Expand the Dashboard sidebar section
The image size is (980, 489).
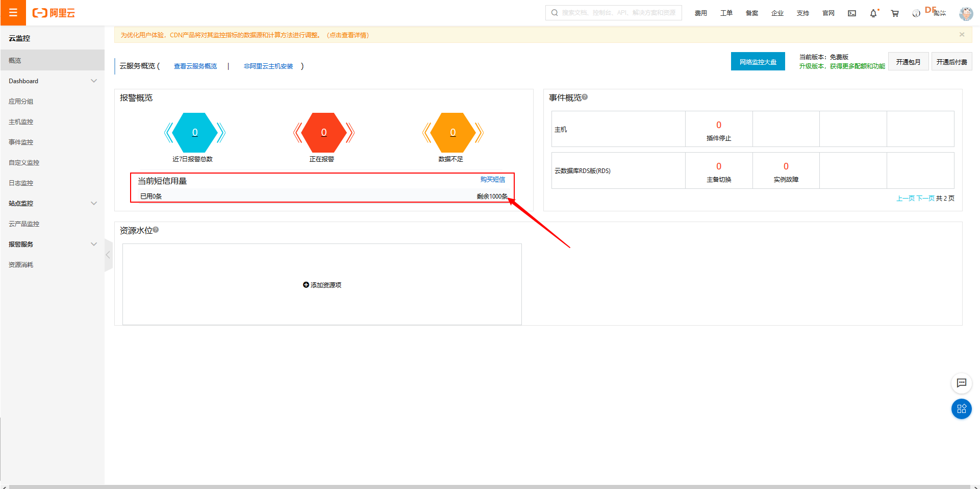[53, 81]
